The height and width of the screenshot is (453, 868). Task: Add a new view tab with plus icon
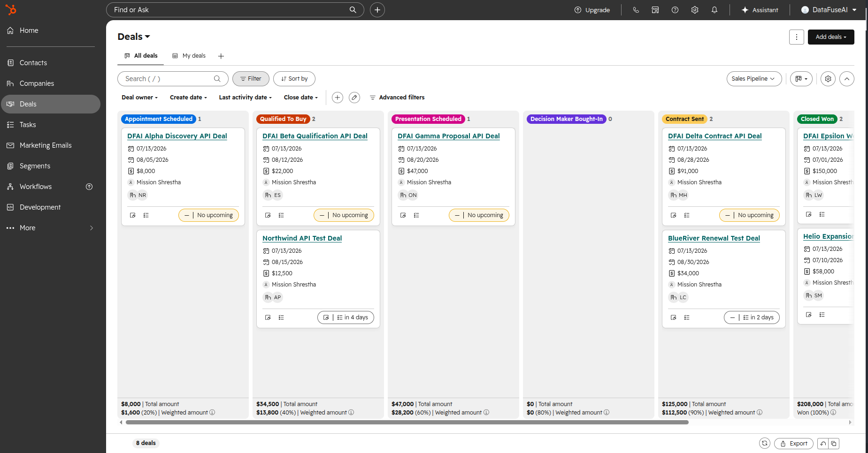[221, 56]
